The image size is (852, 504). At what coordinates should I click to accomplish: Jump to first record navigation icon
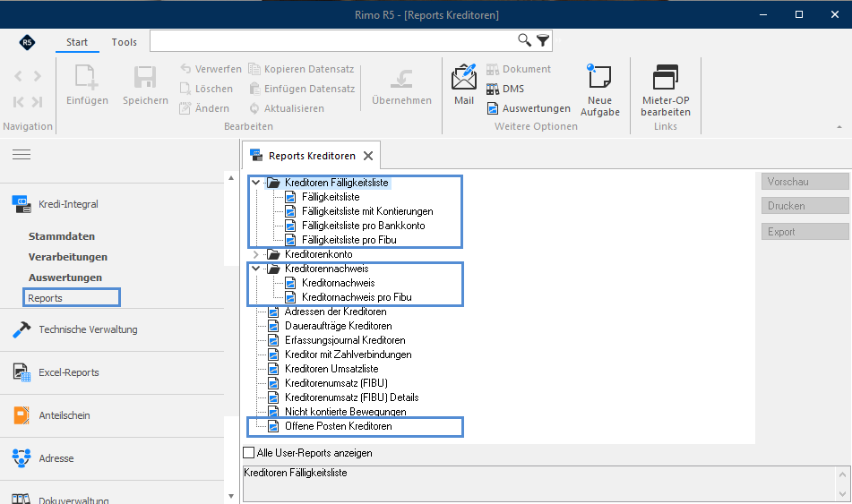coord(18,101)
